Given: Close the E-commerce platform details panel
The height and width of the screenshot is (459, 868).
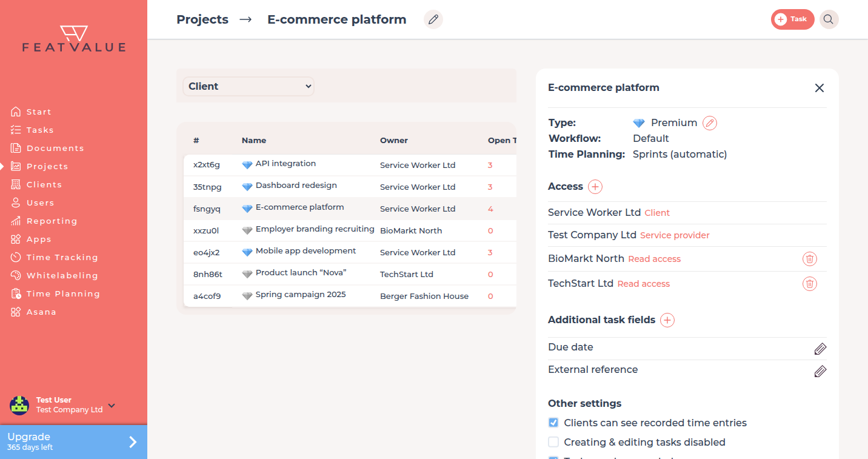Looking at the screenshot, I should pos(820,88).
